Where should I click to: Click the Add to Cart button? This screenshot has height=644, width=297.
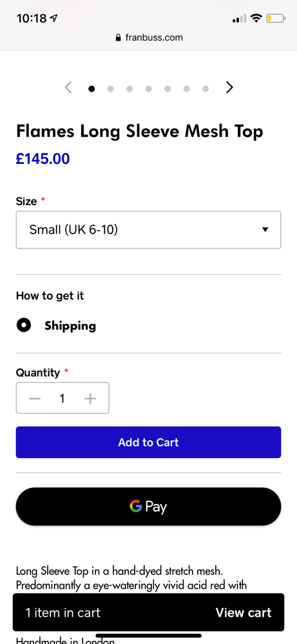click(148, 442)
